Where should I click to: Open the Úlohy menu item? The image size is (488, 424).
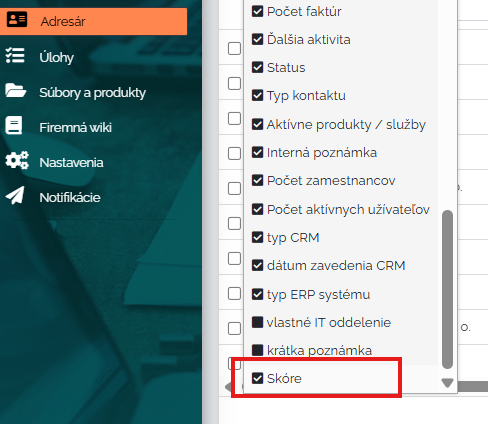click(56, 57)
